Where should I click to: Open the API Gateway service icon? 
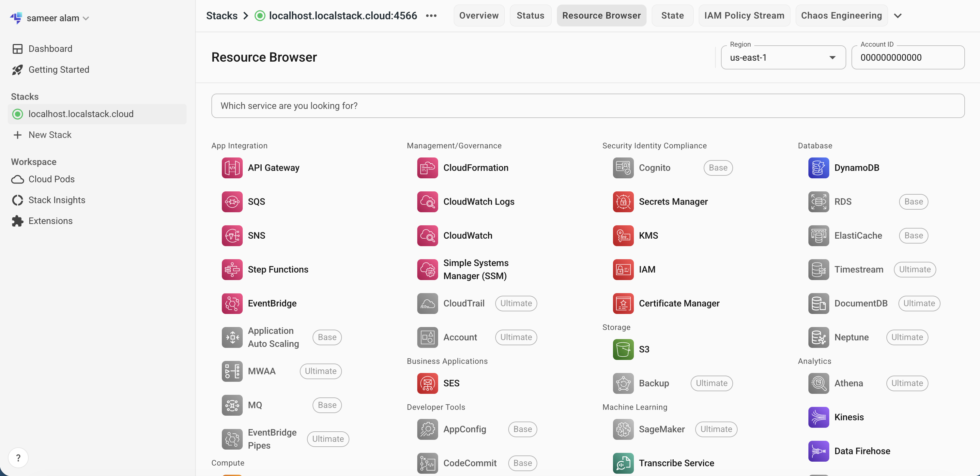232,168
